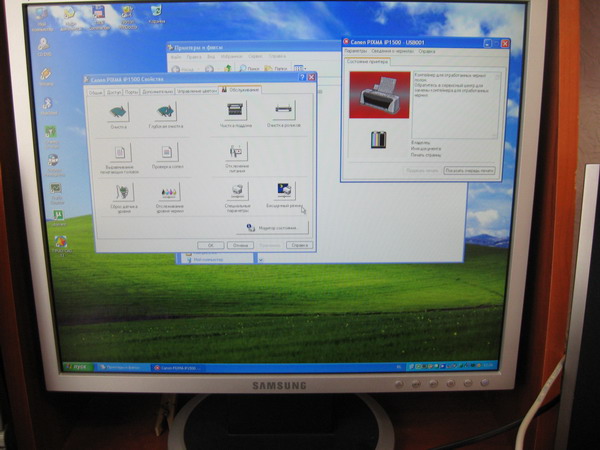Screen dimensions: 600x450
Task: Click the ink tank cartridge icon in status monitor
Action: (x=379, y=140)
